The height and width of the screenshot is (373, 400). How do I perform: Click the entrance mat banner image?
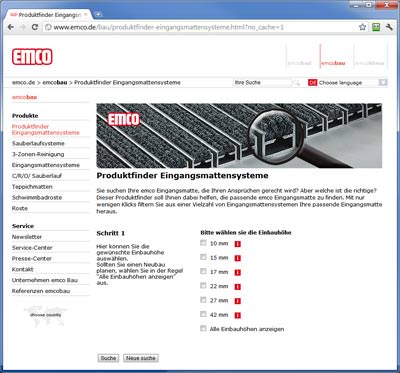point(239,136)
